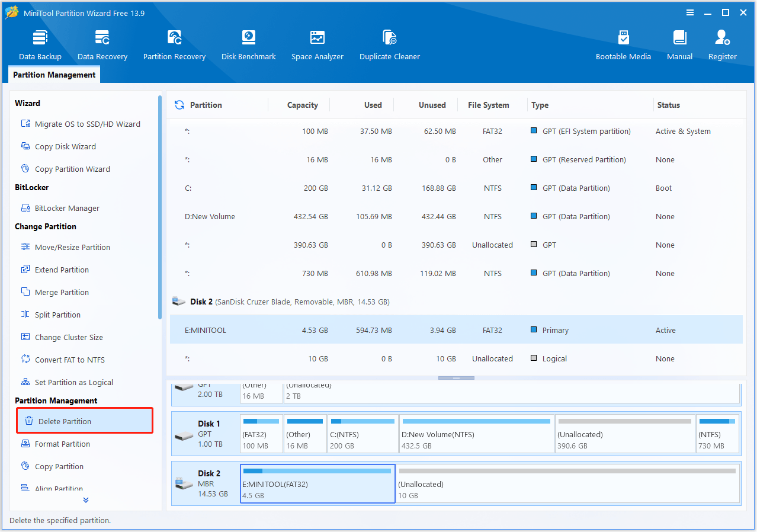The height and width of the screenshot is (532, 757).
Task: Click the Set Partition as Logical icon
Action: pyautogui.click(x=25, y=382)
